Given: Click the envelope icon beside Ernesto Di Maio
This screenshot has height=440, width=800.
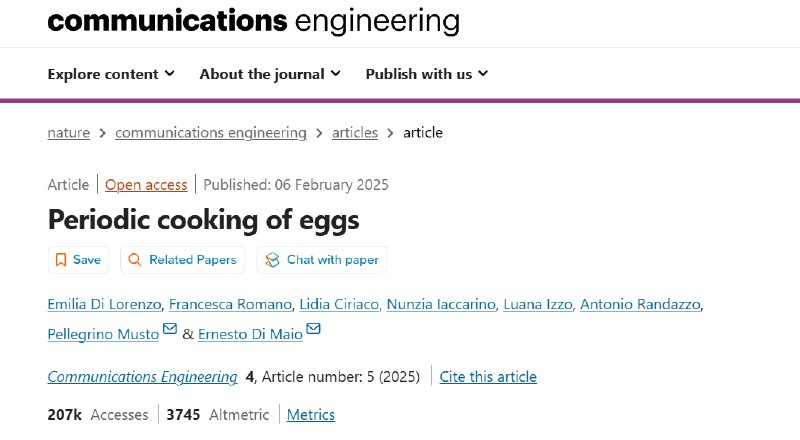Looking at the screenshot, I should (314, 330).
